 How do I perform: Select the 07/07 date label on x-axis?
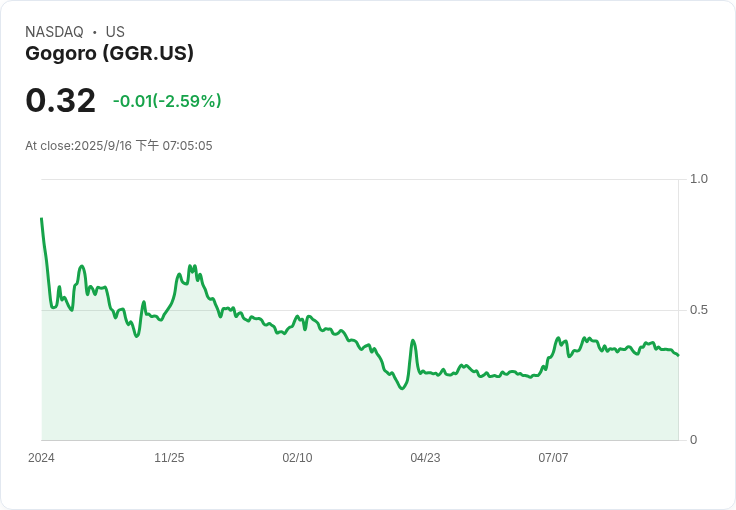point(553,458)
